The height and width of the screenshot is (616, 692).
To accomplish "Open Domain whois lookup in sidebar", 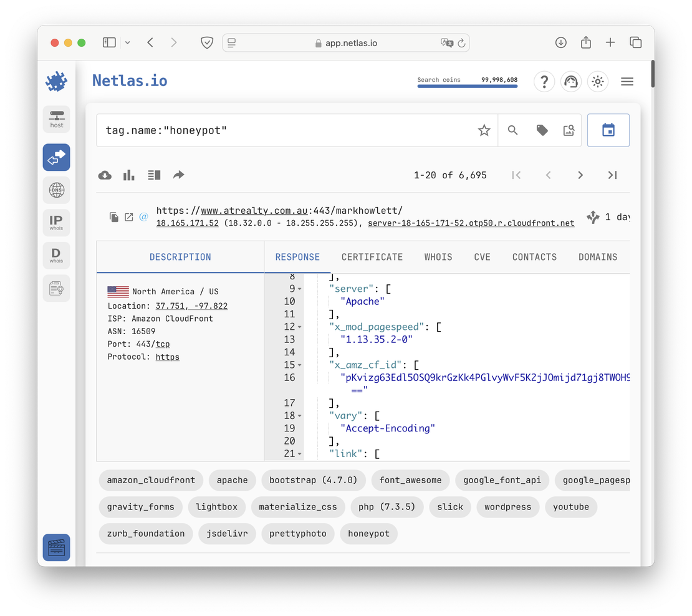I will point(56,256).
